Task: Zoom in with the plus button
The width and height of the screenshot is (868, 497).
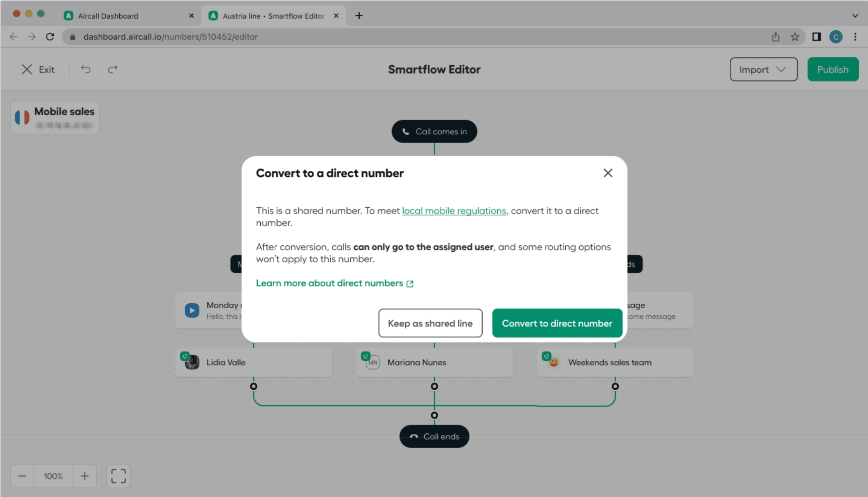Action: click(x=84, y=476)
